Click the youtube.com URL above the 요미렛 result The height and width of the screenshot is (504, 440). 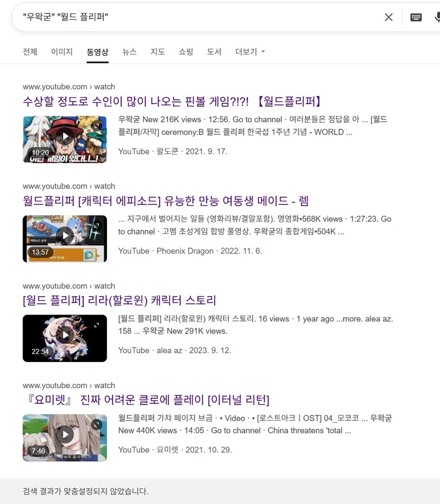69,385
